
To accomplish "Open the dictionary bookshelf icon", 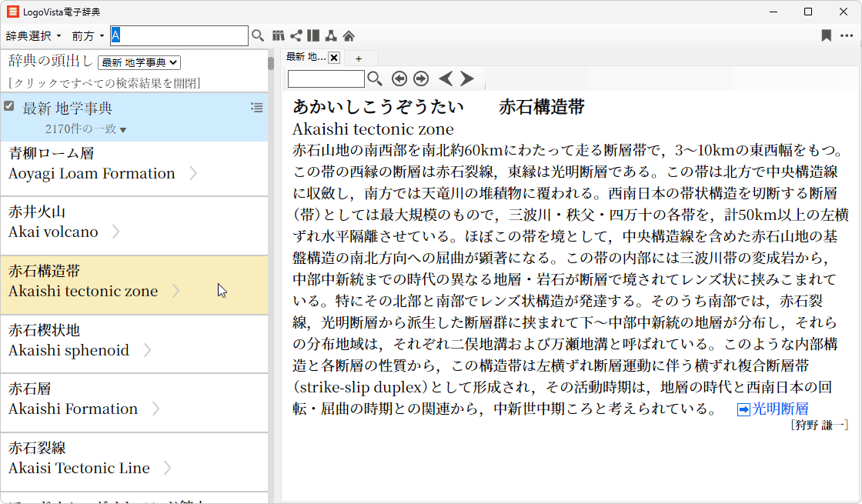I will [278, 35].
